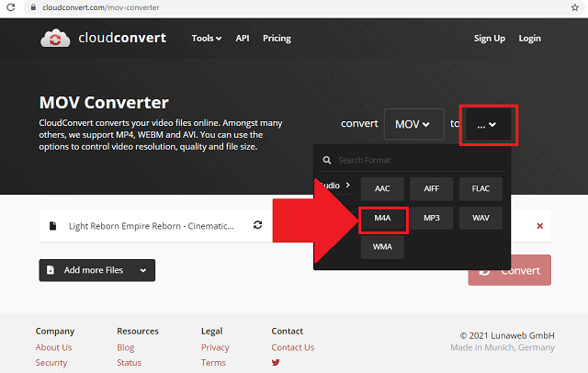Screen dimensions: 588x373
Task: Select AIFF output format
Action: pyautogui.click(x=432, y=188)
